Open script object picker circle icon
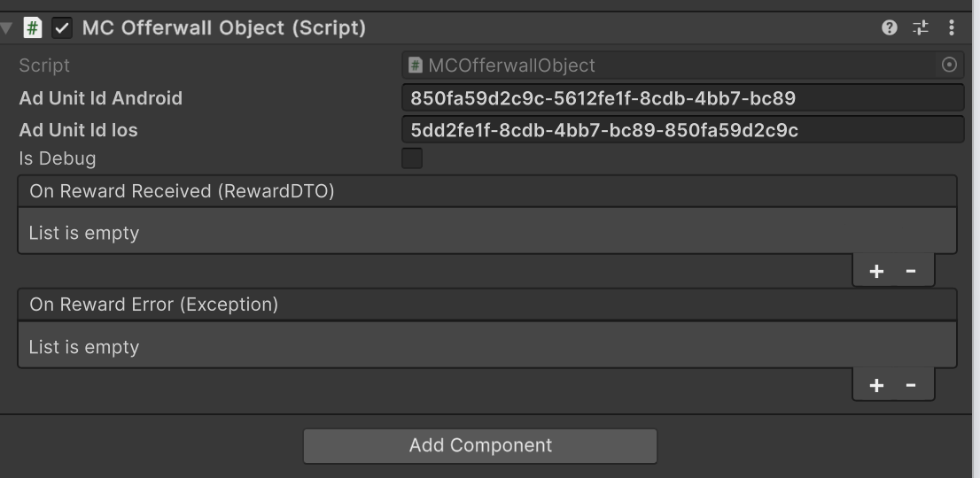Viewport: 980px width, 478px height. [x=949, y=65]
